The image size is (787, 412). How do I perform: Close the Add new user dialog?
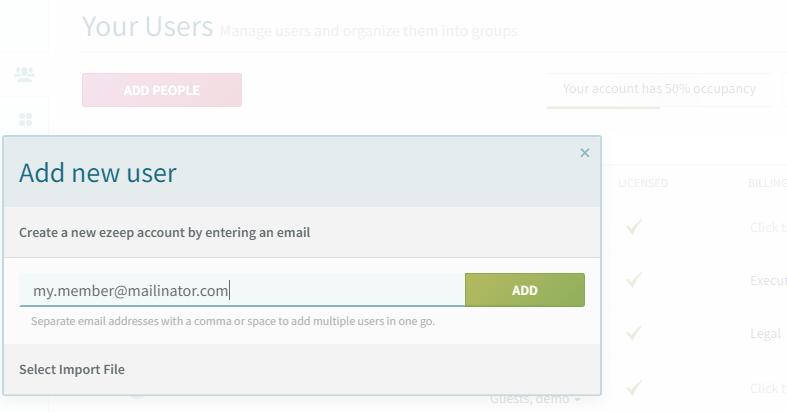coord(585,153)
